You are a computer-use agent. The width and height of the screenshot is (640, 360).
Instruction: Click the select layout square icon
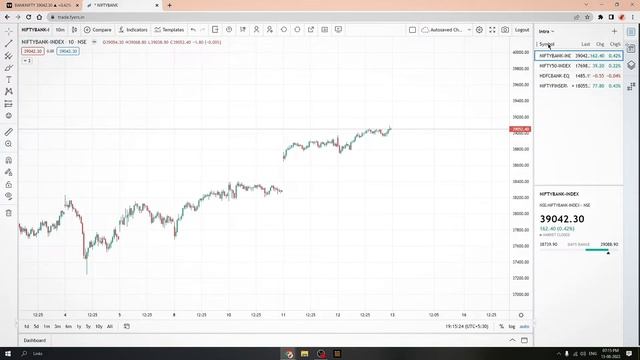click(412, 30)
